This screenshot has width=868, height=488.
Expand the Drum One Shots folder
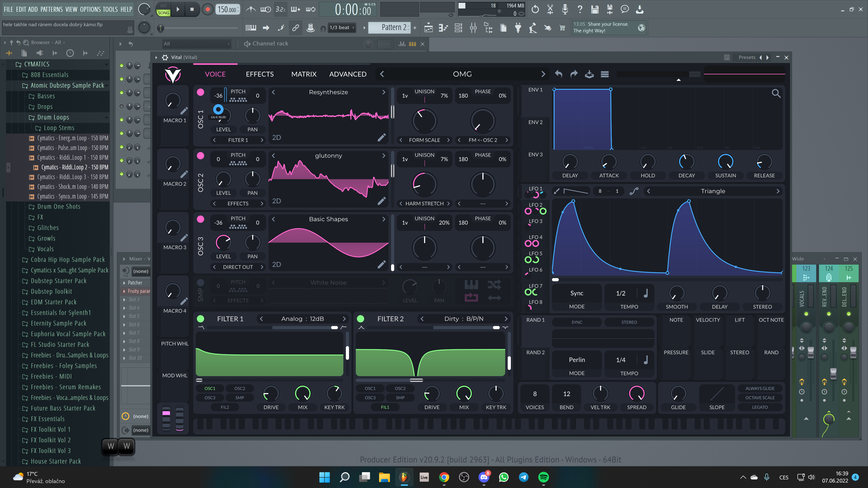(x=59, y=206)
